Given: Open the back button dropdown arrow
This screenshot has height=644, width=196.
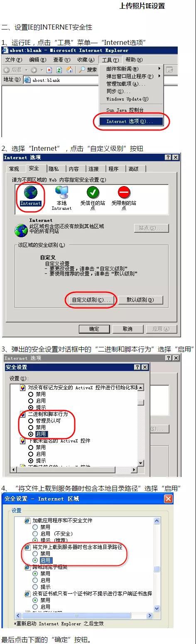Looking at the screenshot, I should [26, 70].
